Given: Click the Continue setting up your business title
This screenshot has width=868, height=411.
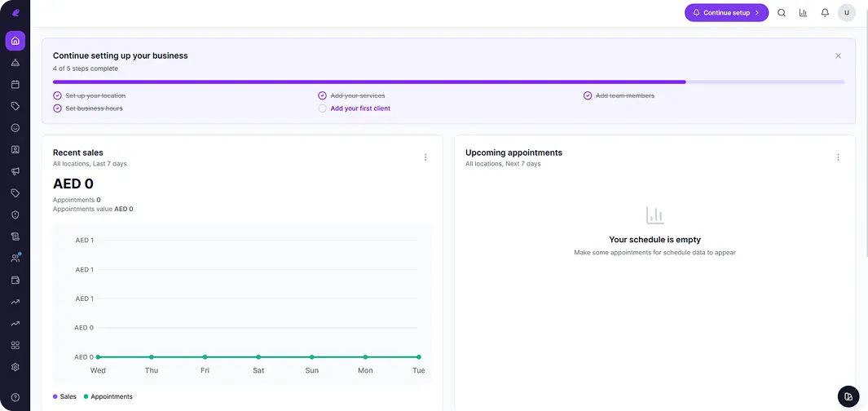Looking at the screenshot, I should (x=120, y=56).
